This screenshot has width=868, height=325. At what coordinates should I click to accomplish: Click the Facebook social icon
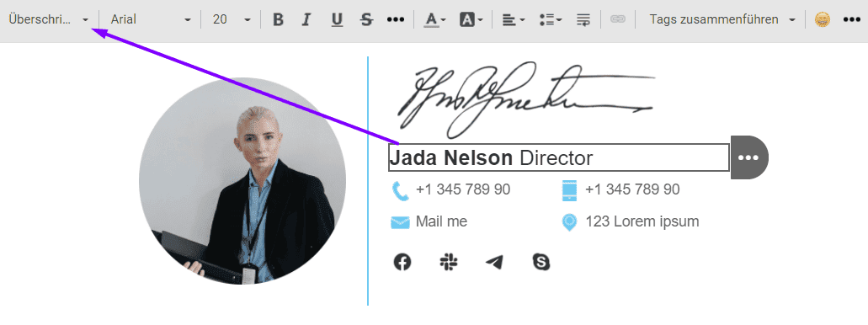tap(402, 262)
